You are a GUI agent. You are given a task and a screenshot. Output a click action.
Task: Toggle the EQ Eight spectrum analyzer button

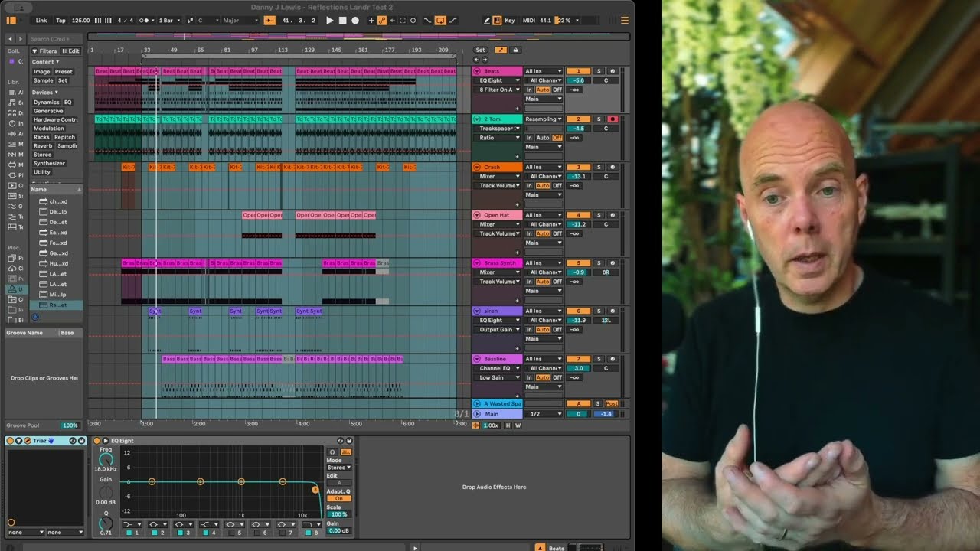pyautogui.click(x=345, y=452)
